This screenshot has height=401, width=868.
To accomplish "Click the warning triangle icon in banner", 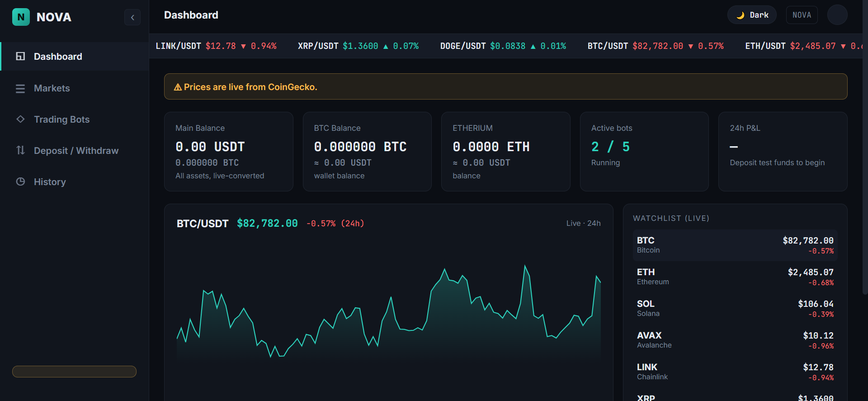I will [178, 87].
